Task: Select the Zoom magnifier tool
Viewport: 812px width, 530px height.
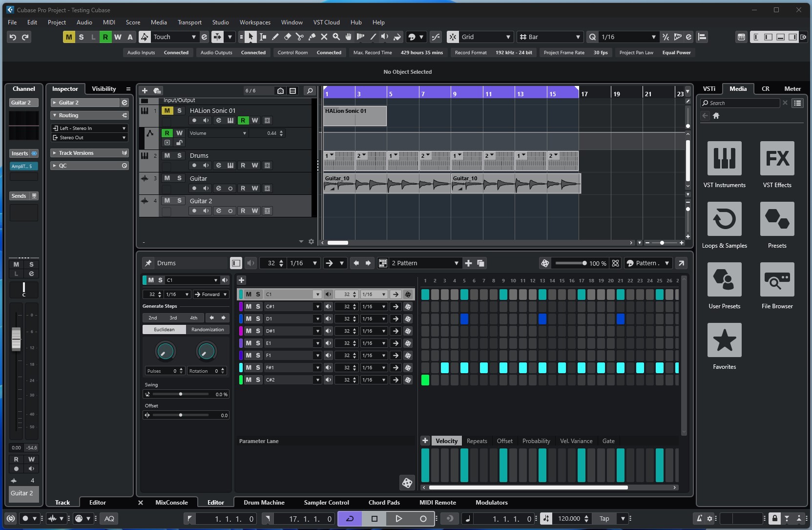Action: point(336,37)
